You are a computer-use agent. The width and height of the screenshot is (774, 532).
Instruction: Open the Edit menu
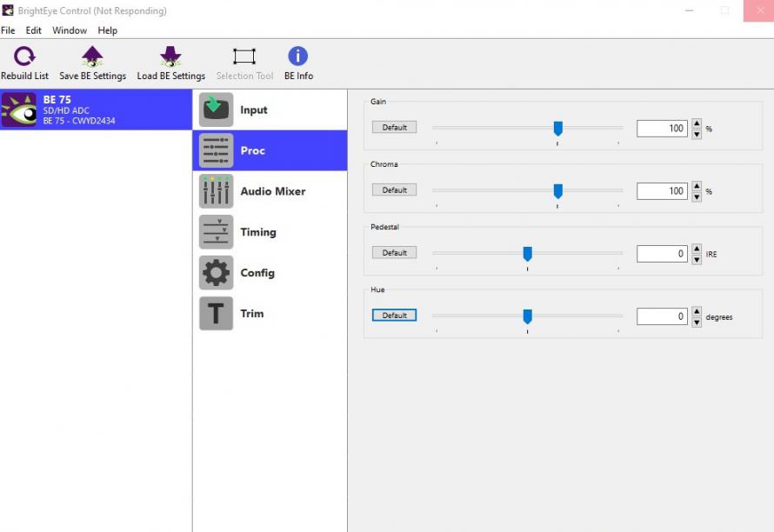pos(34,30)
